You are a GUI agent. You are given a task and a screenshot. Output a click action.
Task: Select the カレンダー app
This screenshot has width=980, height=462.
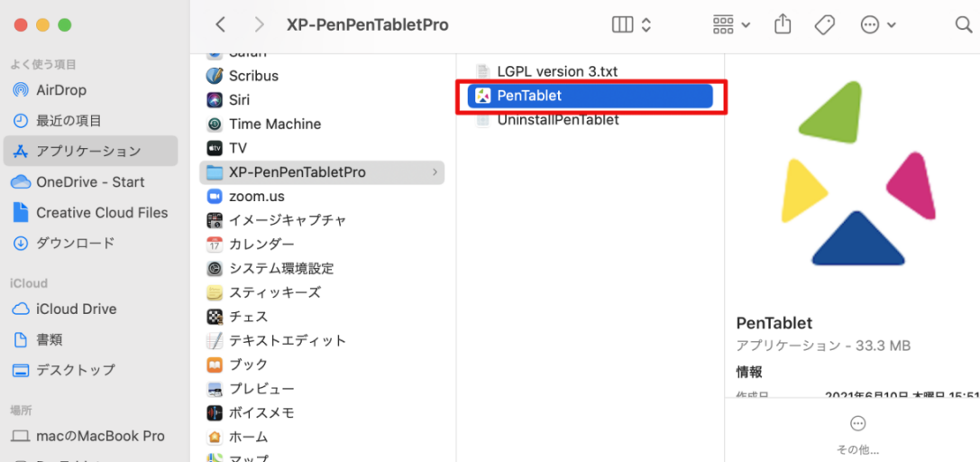pyautogui.click(x=322, y=244)
